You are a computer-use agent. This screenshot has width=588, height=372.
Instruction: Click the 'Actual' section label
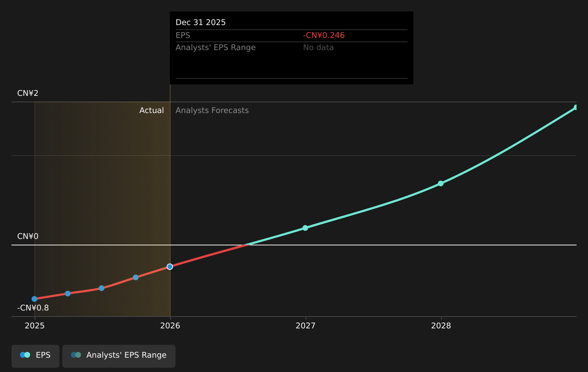pyautogui.click(x=151, y=111)
